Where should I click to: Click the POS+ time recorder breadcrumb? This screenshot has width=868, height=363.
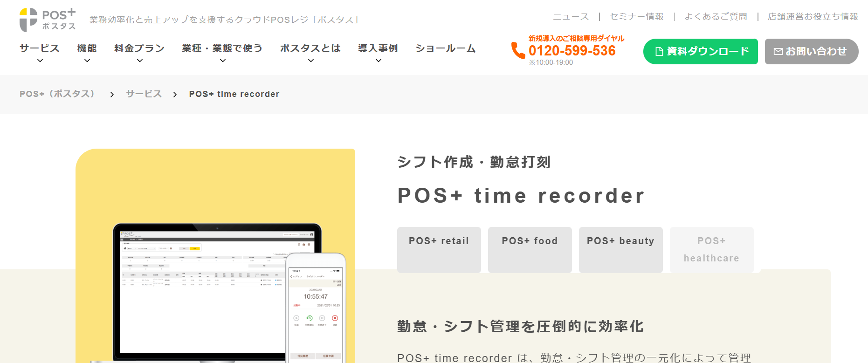pyautogui.click(x=234, y=94)
